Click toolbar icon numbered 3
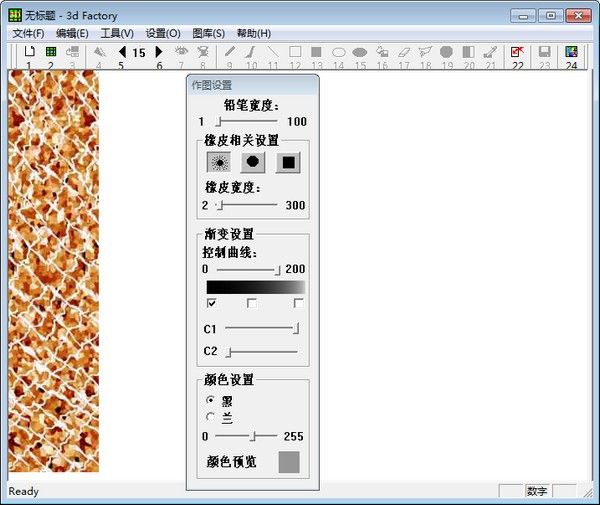This screenshot has height=505, width=600. [72, 51]
